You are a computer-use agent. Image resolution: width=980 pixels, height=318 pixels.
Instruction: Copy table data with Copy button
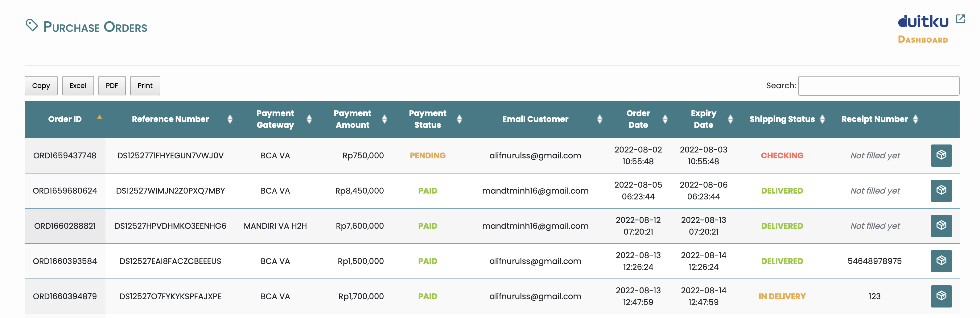[x=41, y=86]
